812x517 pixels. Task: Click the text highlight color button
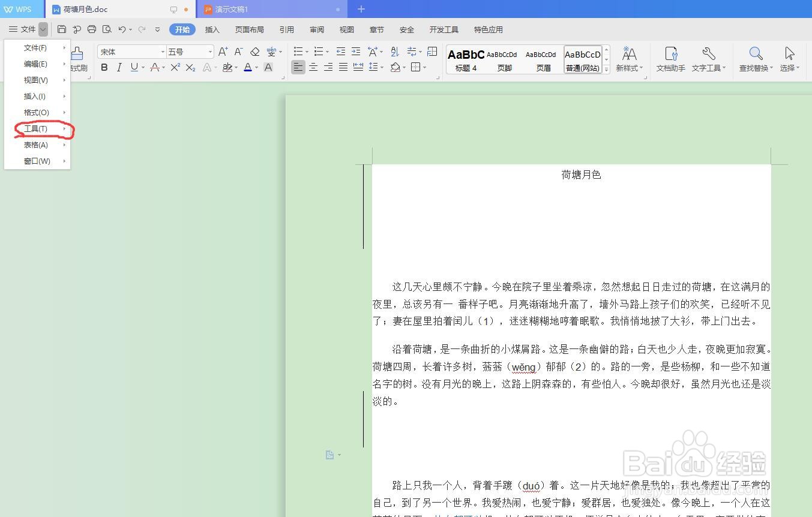tap(227, 67)
